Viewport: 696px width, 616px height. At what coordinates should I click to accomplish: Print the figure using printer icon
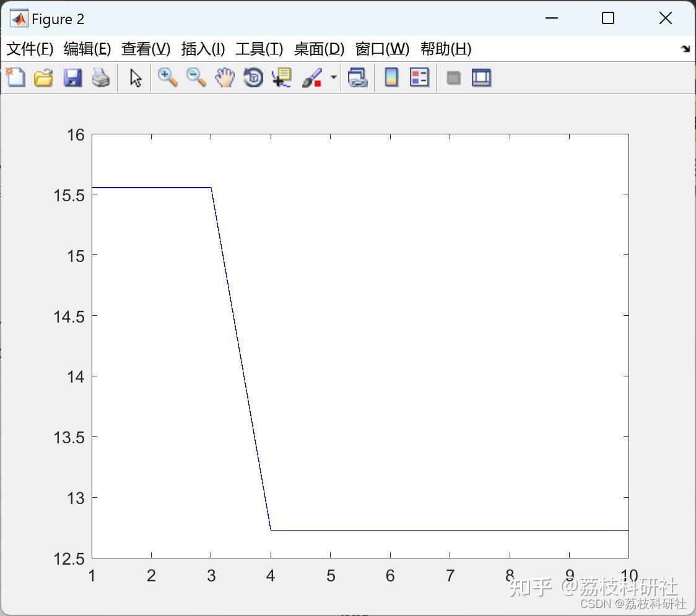(x=101, y=78)
